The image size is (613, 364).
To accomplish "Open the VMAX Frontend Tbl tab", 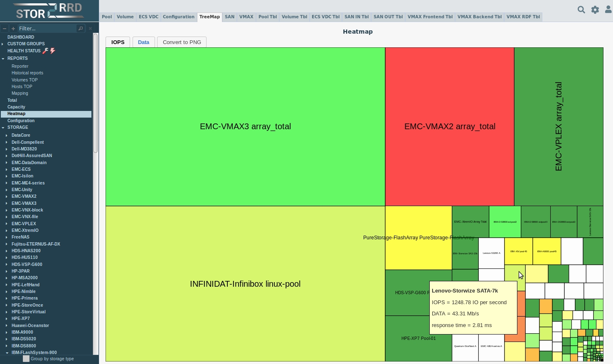I will pos(430,17).
